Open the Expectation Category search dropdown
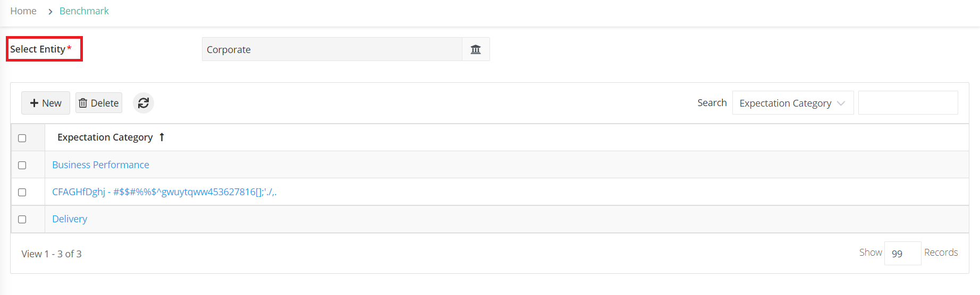980x295 pixels. (x=793, y=103)
